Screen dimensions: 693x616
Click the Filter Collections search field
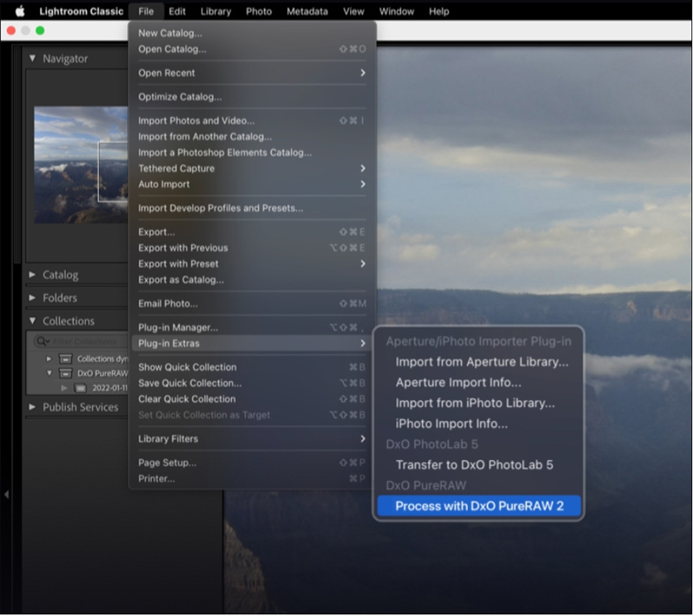point(87,341)
